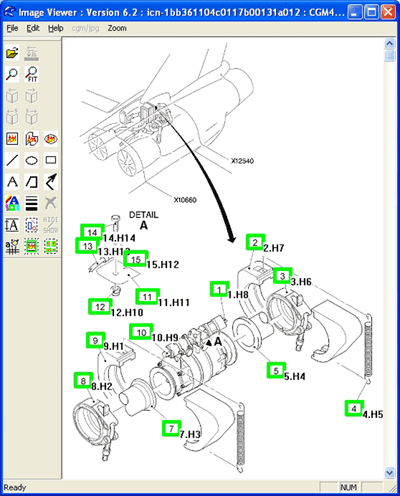Select the polygon hotspot region tool
400x496 pixels.
(x=32, y=139)
